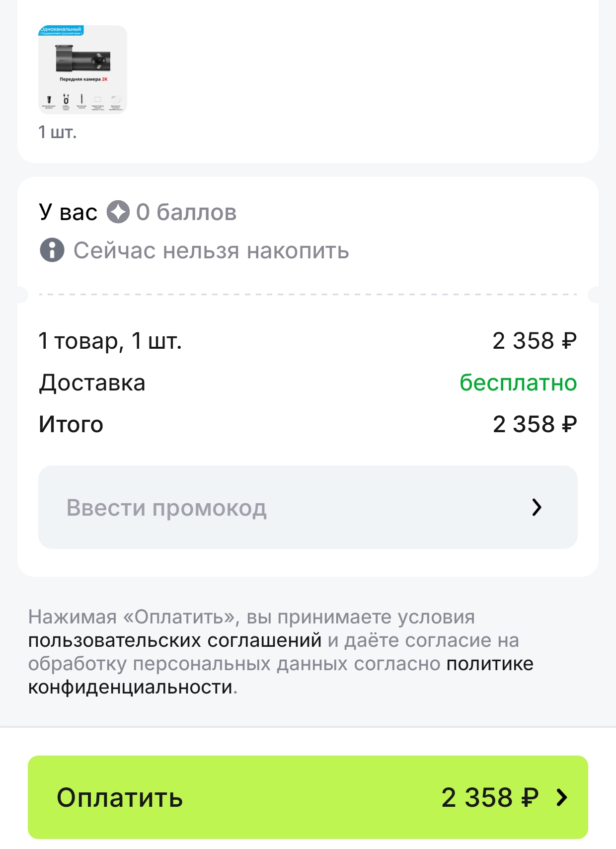Click the бесплатно delivery value
616x849 pixels.
(x=518, y=383)
